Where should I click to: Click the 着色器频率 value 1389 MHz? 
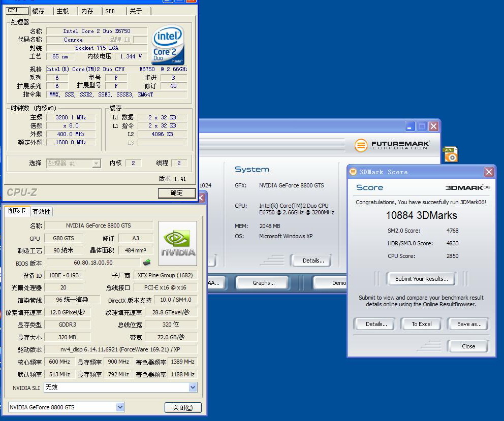(x=182, y=362)
